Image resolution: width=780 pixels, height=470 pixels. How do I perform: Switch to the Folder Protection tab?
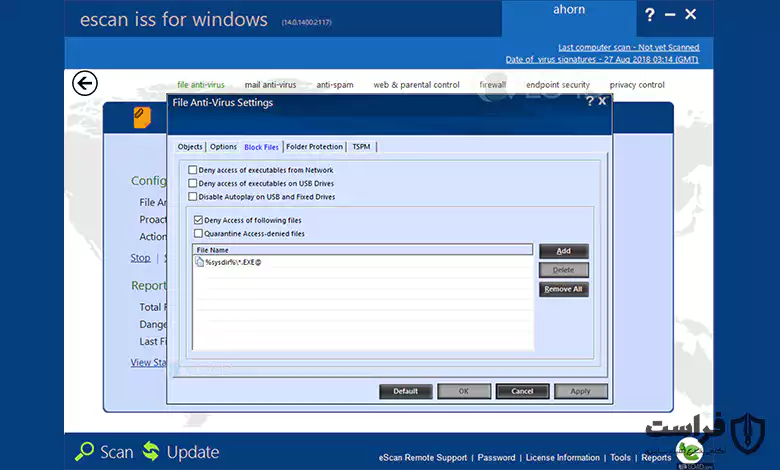tap(314, 147)
